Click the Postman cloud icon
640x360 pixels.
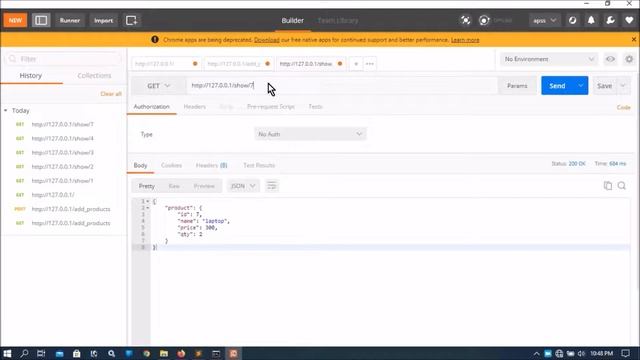click(573, 20)
